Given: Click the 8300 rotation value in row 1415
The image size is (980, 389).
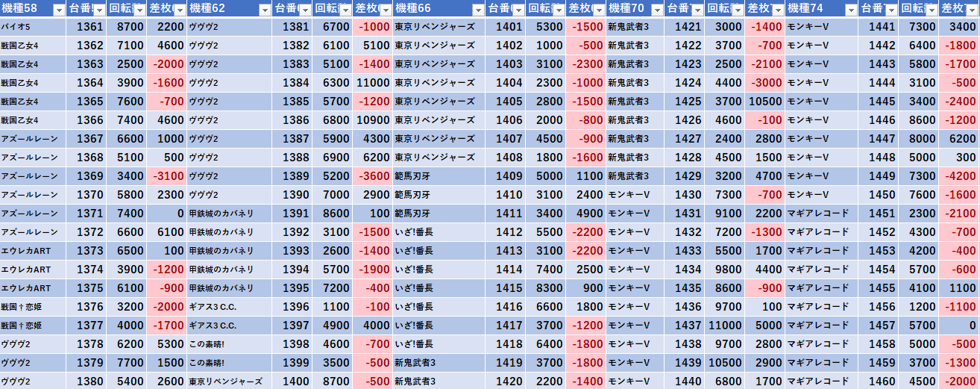Looking at the screenshot, I should pyautogui.click(x=545, y=288).
